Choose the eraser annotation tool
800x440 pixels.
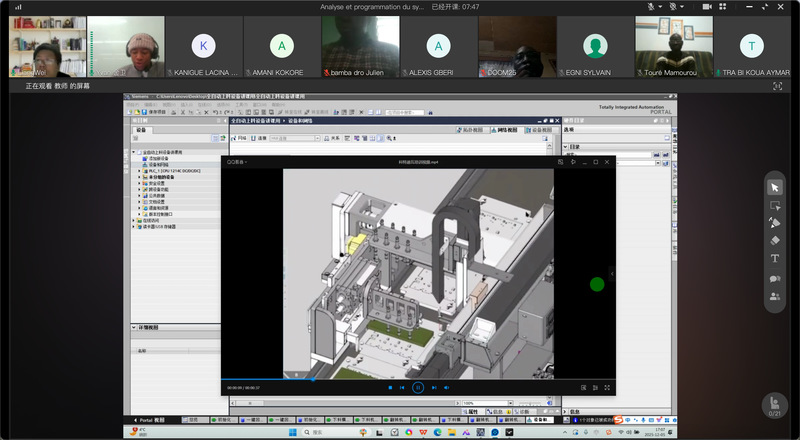tap(775, 240)
